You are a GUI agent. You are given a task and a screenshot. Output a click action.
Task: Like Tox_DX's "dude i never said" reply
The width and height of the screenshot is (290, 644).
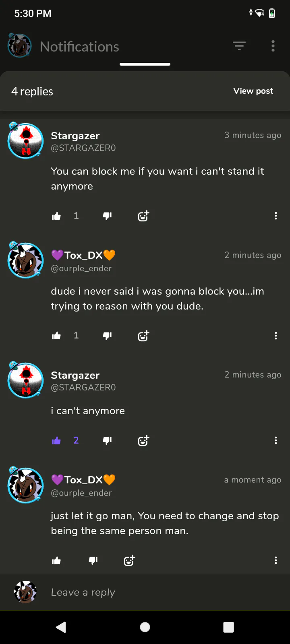[x=56, y=336]
